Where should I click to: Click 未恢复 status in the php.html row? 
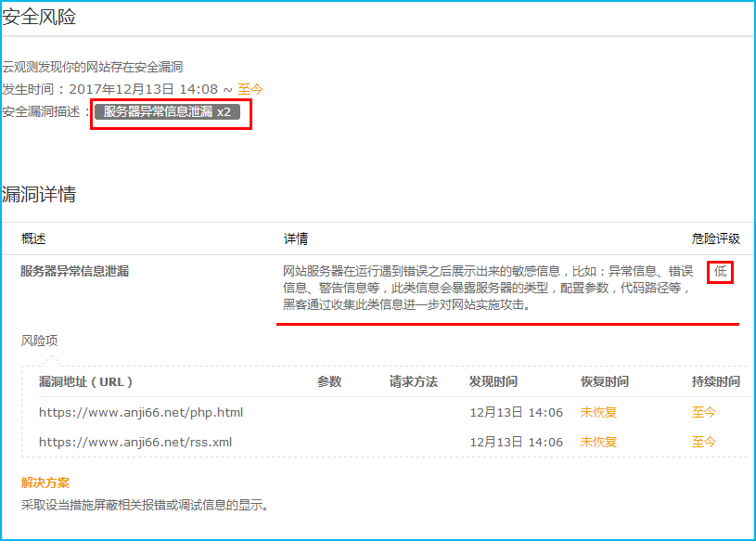pos(598,412)
